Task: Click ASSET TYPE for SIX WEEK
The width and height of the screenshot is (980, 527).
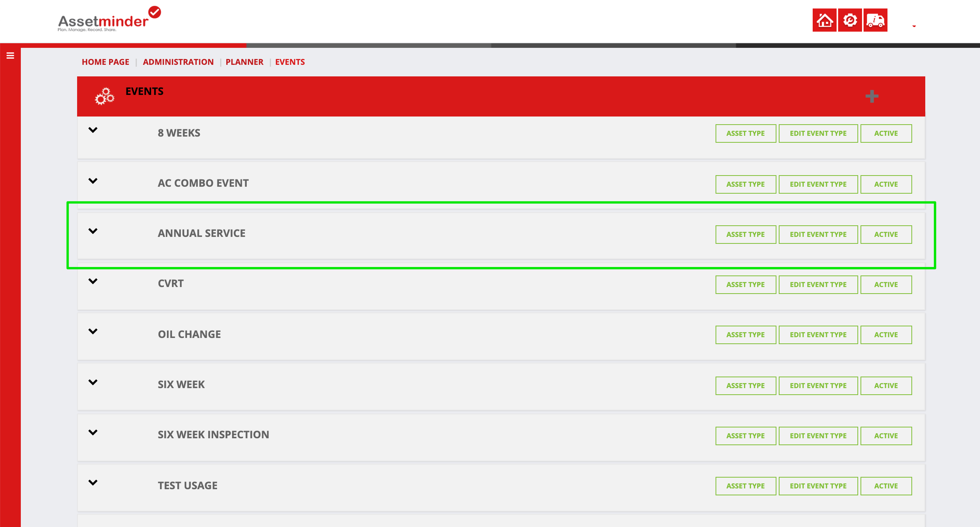Action: point(746,386)
